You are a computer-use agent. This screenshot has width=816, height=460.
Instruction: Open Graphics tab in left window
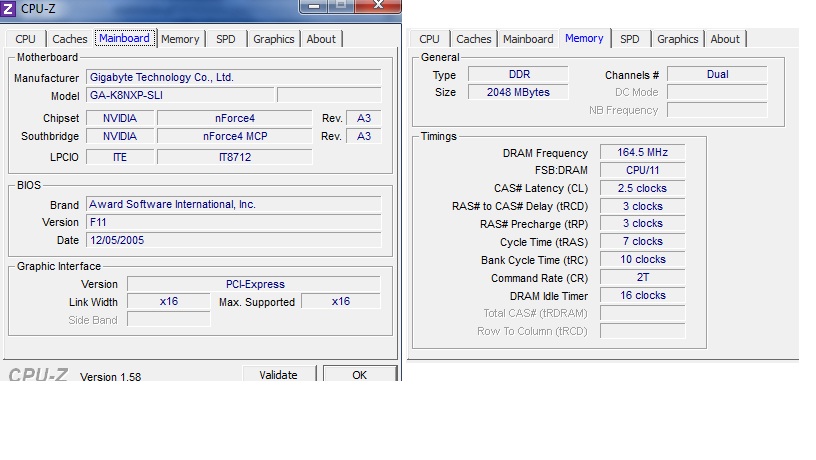(274, 39)
